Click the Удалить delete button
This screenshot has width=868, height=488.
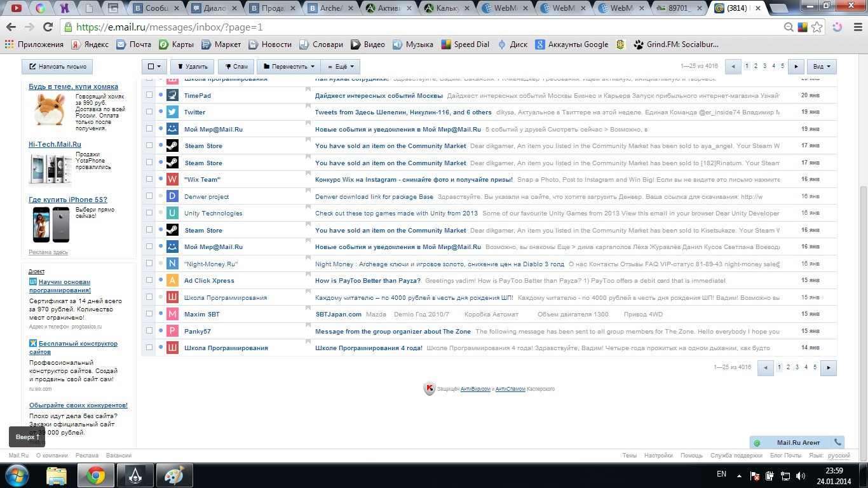(x=193, y=66)
